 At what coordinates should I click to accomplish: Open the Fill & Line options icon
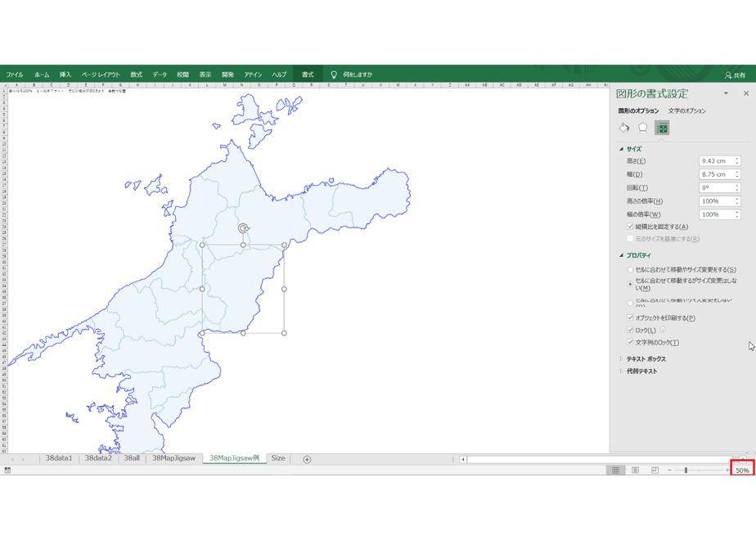624,128
